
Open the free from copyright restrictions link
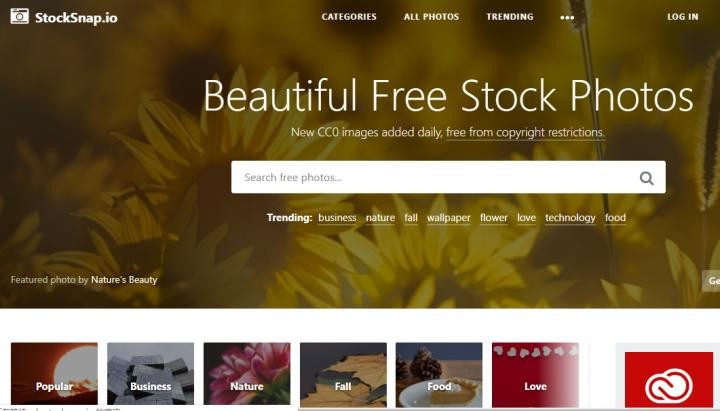525,132
